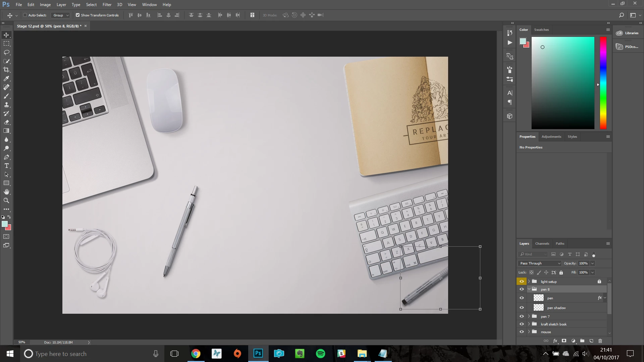Image resolution: width=644 pixels, height=362 pixels.
Task: Select the Lasso tool
Action: pyautogui.click(x=6, y=52)
